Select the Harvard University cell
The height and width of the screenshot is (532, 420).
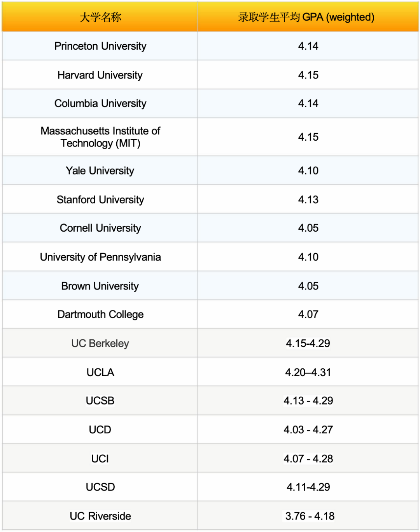coord(100,75)
